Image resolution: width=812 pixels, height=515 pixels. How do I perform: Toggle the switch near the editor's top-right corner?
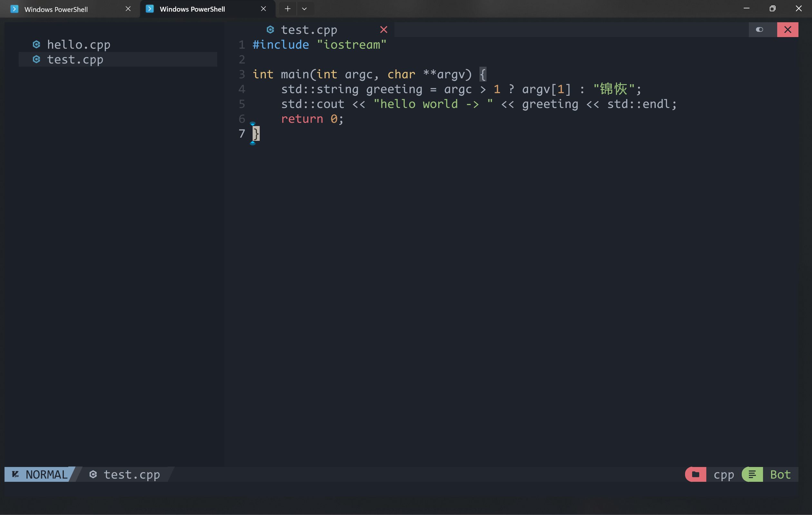tap(760, 29)
